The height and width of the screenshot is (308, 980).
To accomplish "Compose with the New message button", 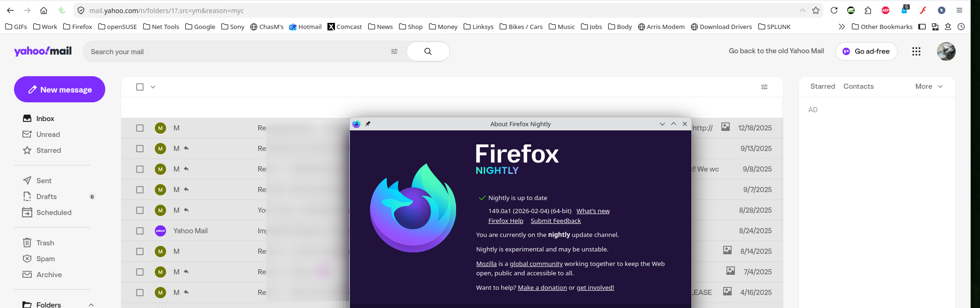I will coord(59,89).
